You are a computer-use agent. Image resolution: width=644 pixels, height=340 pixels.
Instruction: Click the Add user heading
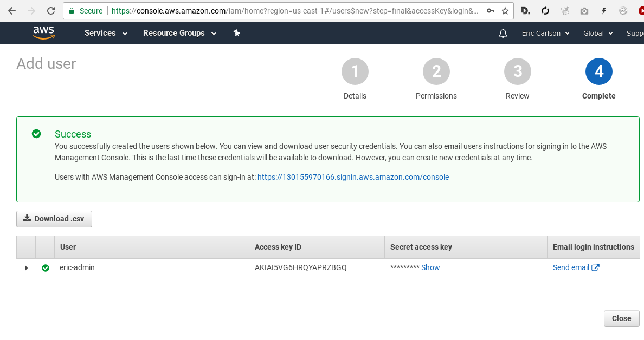(x=47, y=64)
